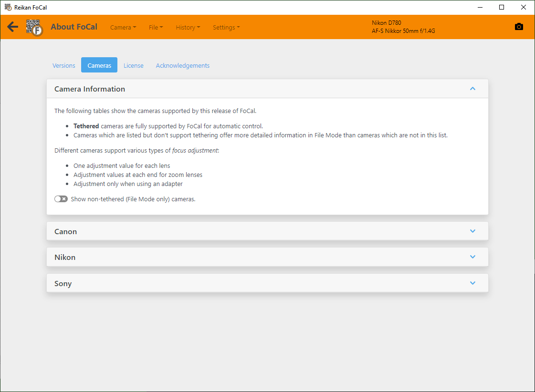Expand the Sony camera list
Image resolution: width=535 pixels, height=392 pixels.
point(472,283)
